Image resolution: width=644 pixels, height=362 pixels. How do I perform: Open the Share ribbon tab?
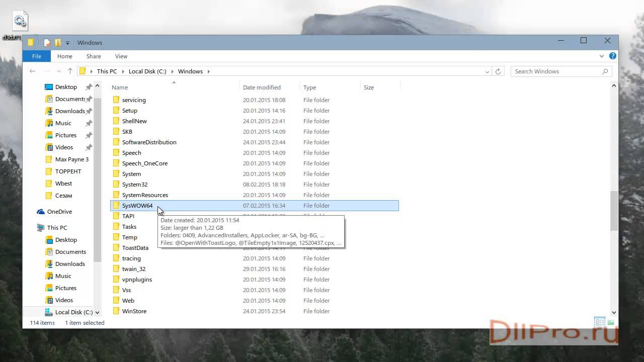[94, 56]
